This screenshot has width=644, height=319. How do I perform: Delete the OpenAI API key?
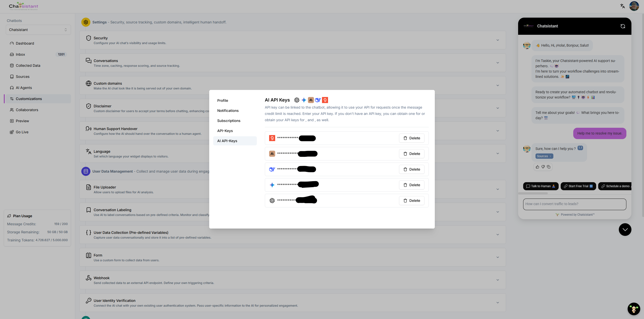point(412,201)
